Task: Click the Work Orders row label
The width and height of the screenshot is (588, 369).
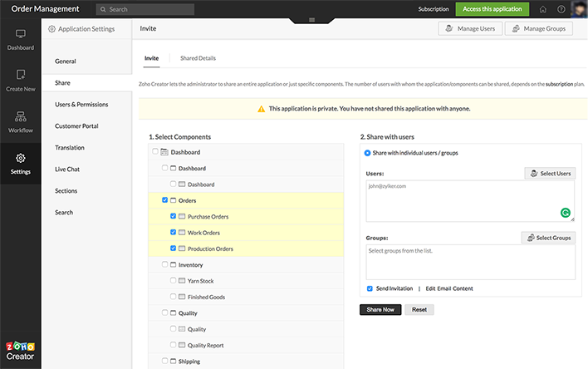Action: click(203, 233)
